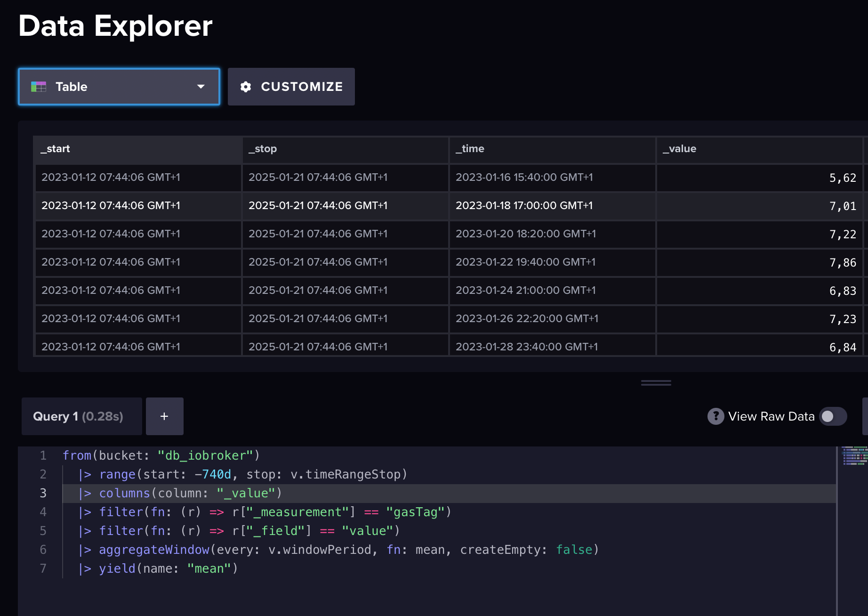Click _time cell 2023-01-22 19:40:00 GMT+1
The width and height of the screenshot is (868, 616).
click(552, 262)
